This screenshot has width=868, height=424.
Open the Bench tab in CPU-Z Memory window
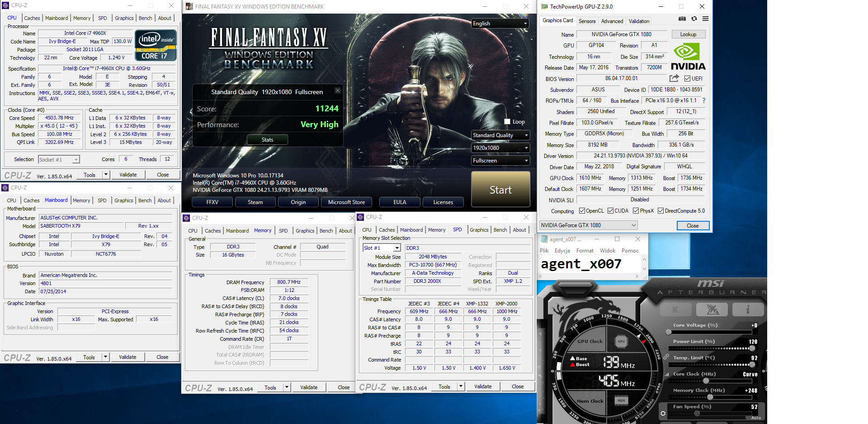point(326,231)
